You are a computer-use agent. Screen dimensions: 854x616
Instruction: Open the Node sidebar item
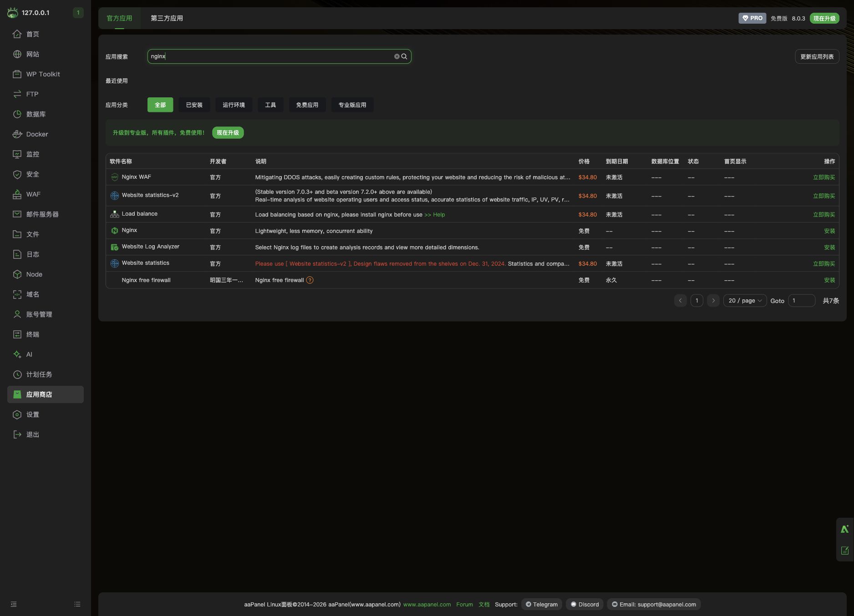coord(45,274)
